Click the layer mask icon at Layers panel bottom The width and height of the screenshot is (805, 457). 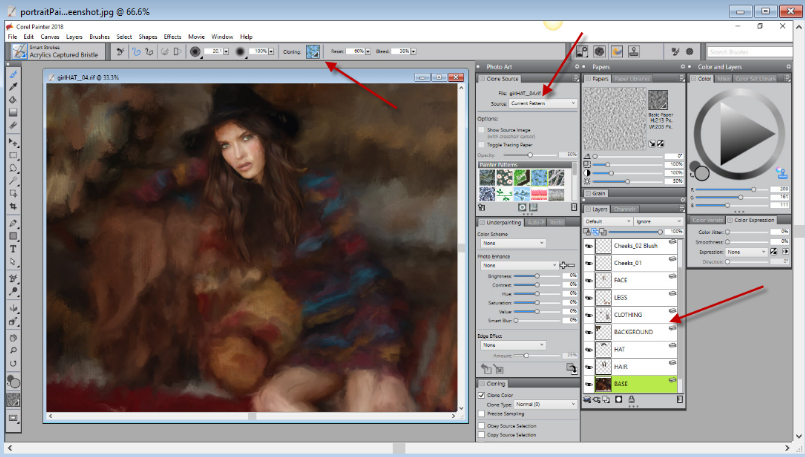(x=619, y=399)
